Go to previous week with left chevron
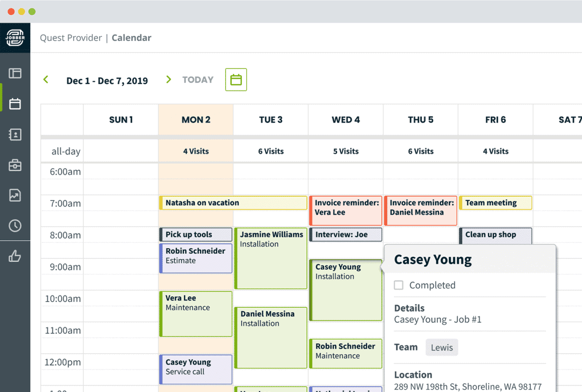Screen dimensions: 582x392 pyautogui.click(x=46, y=80)
